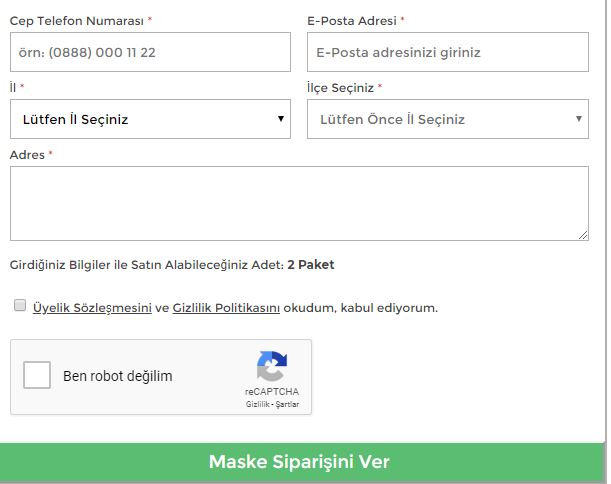Click the reCAPTCHA Gizlilik link
Viewport: 611px width, 484px height.
coord(258,404)
